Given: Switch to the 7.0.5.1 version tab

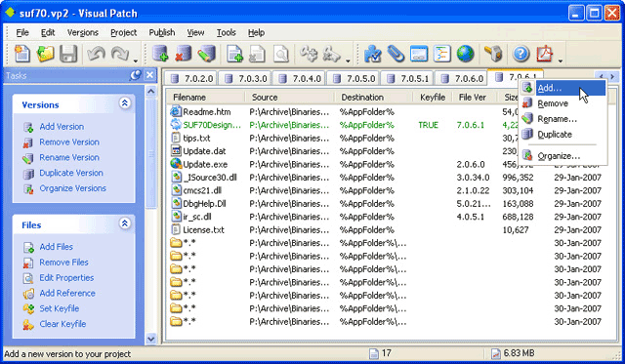Looking at the screenshot, I should 408,78.
